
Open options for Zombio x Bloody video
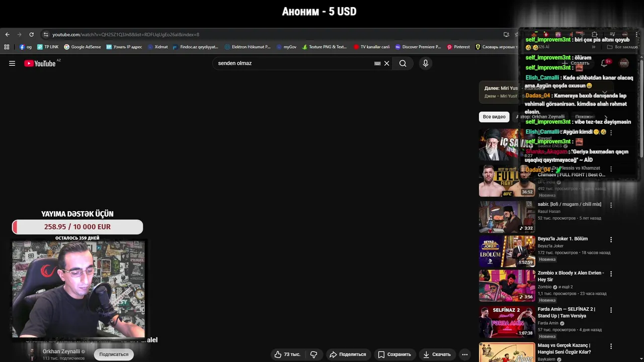tap(611, 274)
